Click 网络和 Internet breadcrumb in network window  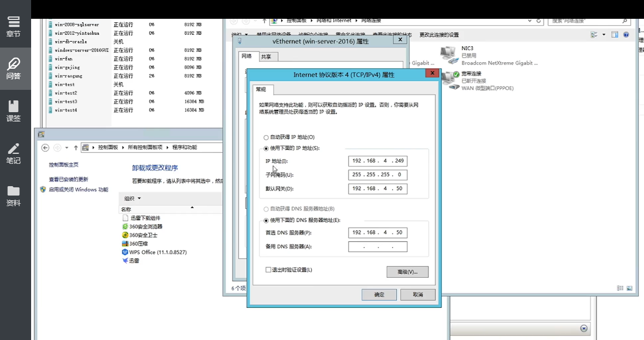333,21
